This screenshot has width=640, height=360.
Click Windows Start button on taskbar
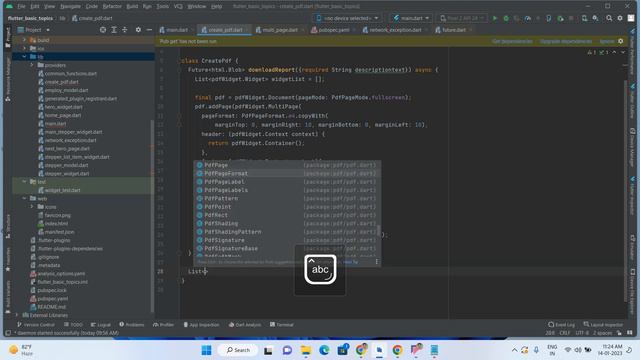[x=207, y=350]
